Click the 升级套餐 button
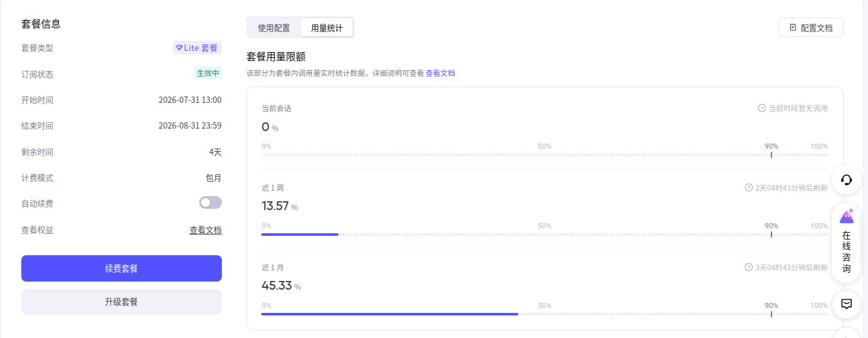This screenshot has height=338, width=868. click(122, 302)
